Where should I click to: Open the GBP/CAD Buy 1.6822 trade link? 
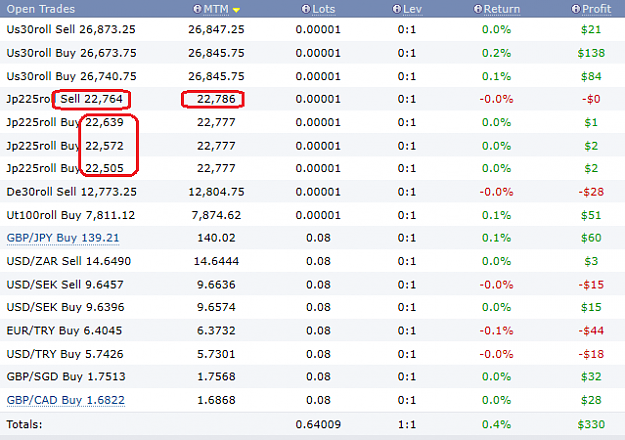click(x=66, y=400)
